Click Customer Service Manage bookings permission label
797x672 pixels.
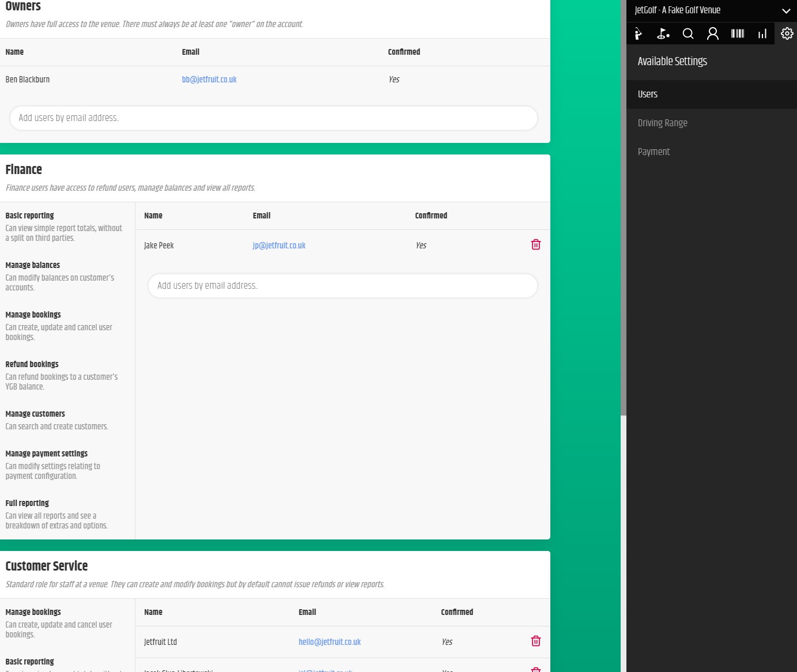point(33,612)
